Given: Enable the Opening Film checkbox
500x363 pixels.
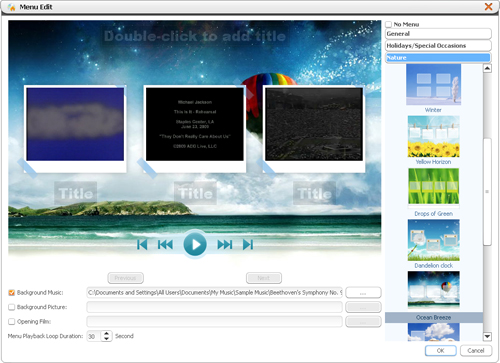Looking at the screenshot, I should point(12,322).
